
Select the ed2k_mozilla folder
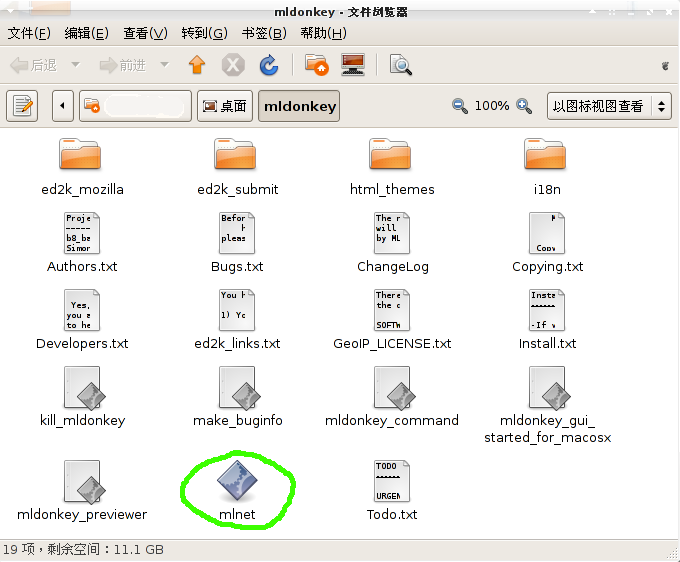(x=82, y=167)
